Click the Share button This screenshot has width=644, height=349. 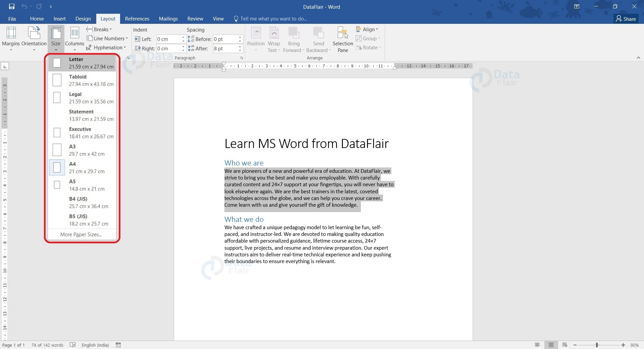(626, 19)
